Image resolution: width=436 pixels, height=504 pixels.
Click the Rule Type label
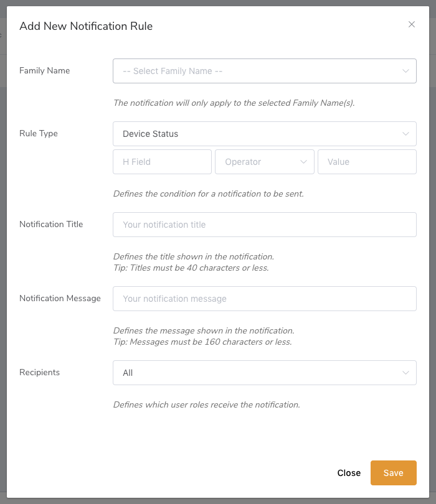coord(39,133)
